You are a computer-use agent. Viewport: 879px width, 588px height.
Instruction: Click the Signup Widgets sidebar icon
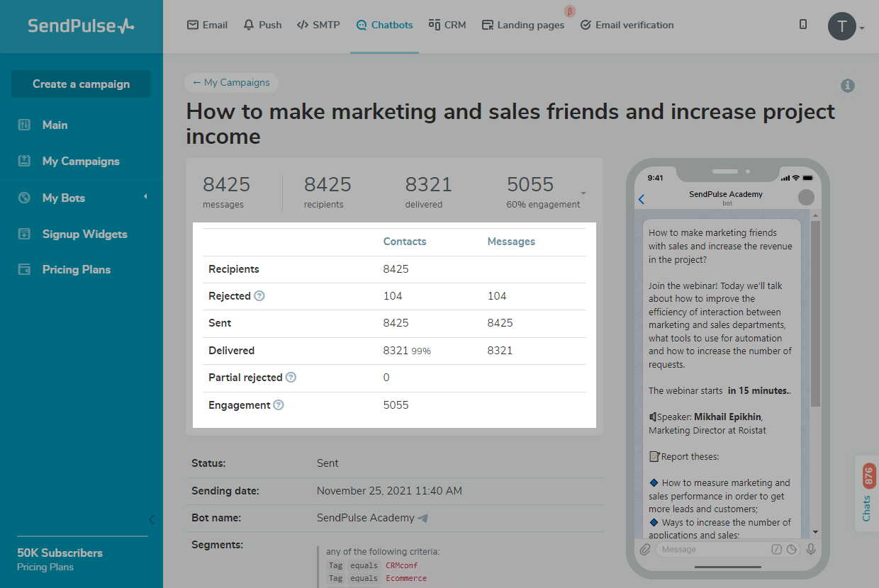pos(24,234)
